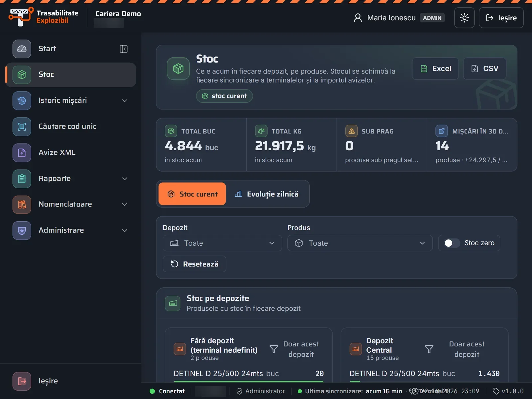Open the Maria Ionescu user profile icon
532x399 pixels.
358,18
